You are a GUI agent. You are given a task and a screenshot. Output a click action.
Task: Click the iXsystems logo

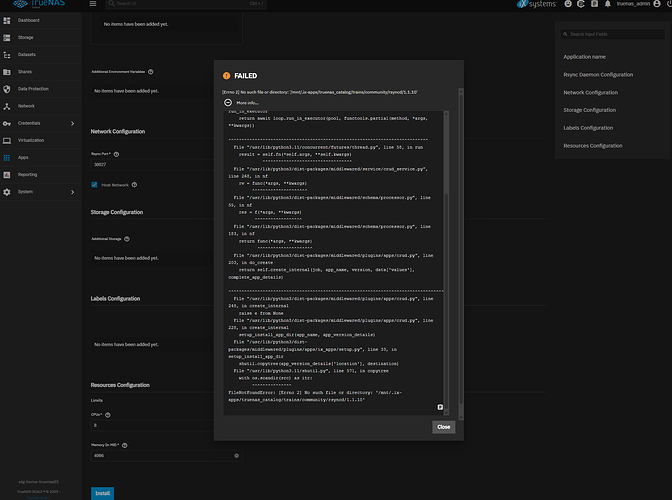tap(537, 4)
